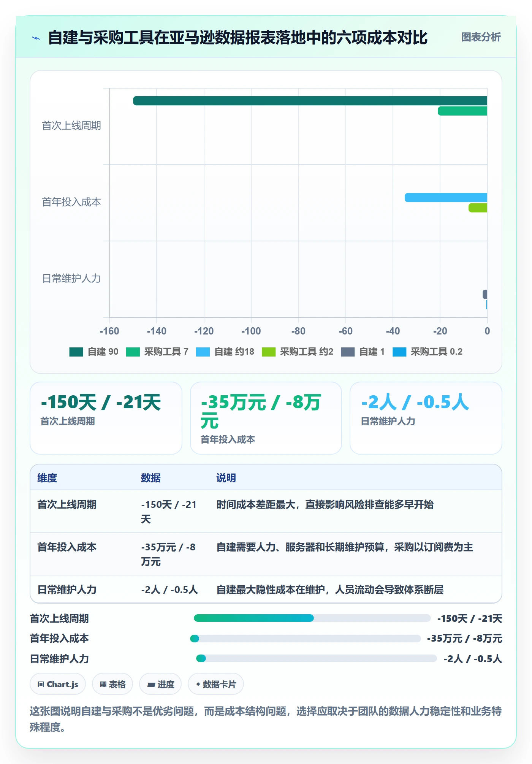Click the 首年投入成本 progress bar
The height and width of the screenshot is (764, 532).
306,639
